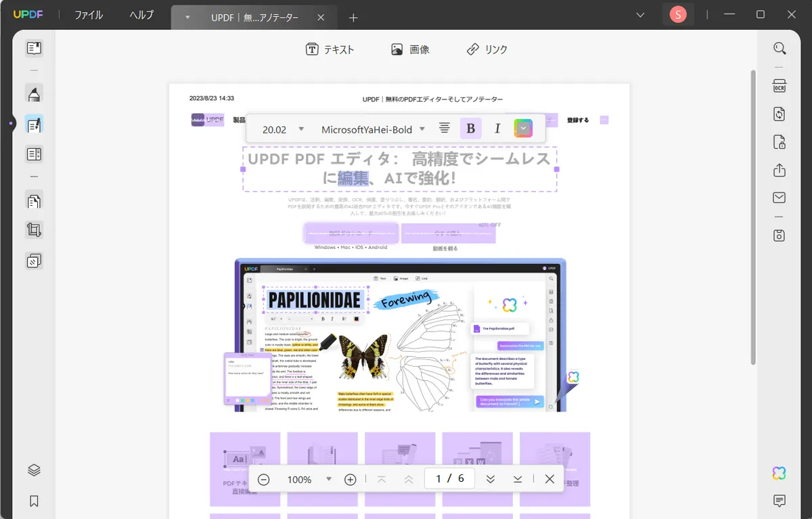The width and height of the screenshot is (812, 519).
Task: Expand the font size 20.02 dropdown
Action: coord(301,129)
